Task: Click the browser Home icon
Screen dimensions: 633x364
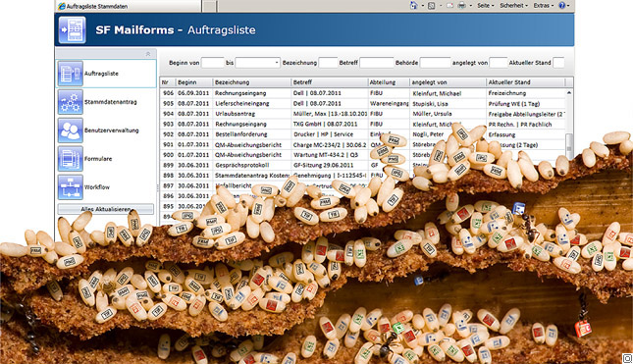Action: (x=413, y=5)
